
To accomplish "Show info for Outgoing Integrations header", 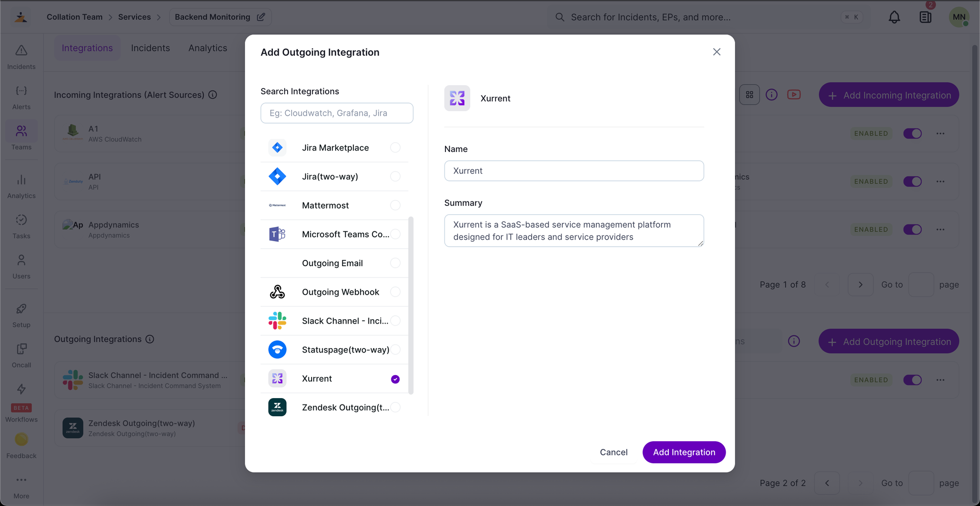I will coord(150,339).
